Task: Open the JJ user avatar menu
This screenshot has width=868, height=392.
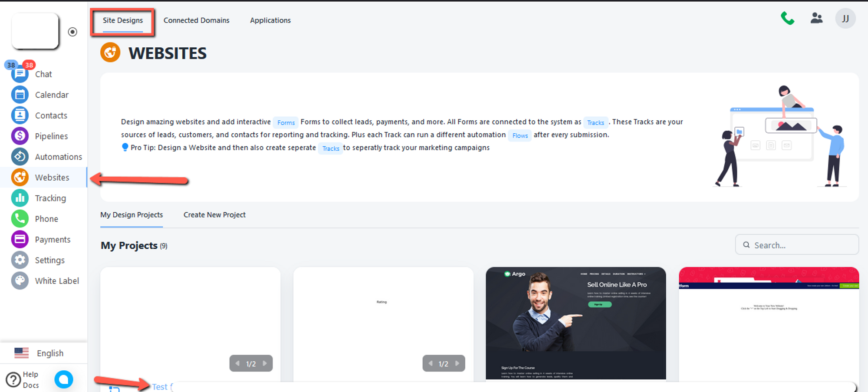Action: (845, 19)
